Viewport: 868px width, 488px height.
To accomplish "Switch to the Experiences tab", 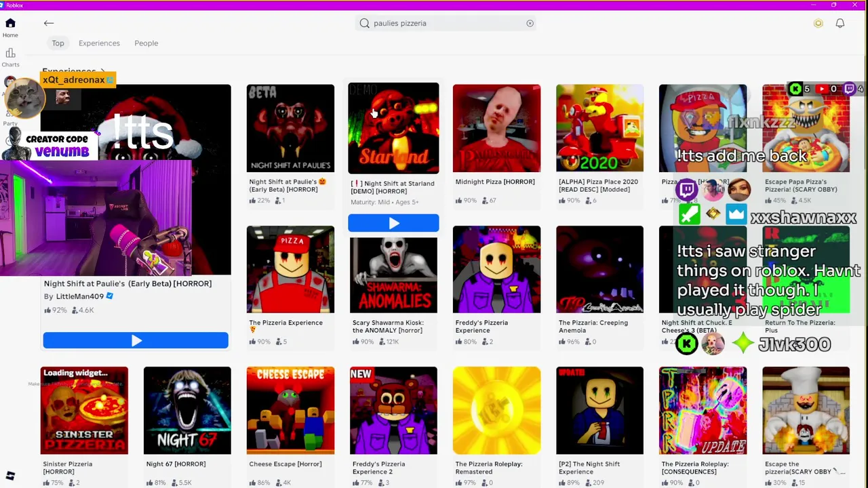I will (99, 43).
